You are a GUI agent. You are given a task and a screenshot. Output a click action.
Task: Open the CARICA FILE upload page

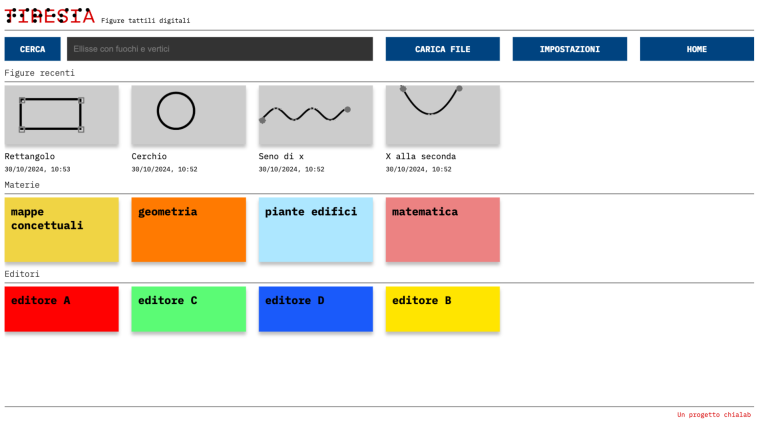coord(442,49)
